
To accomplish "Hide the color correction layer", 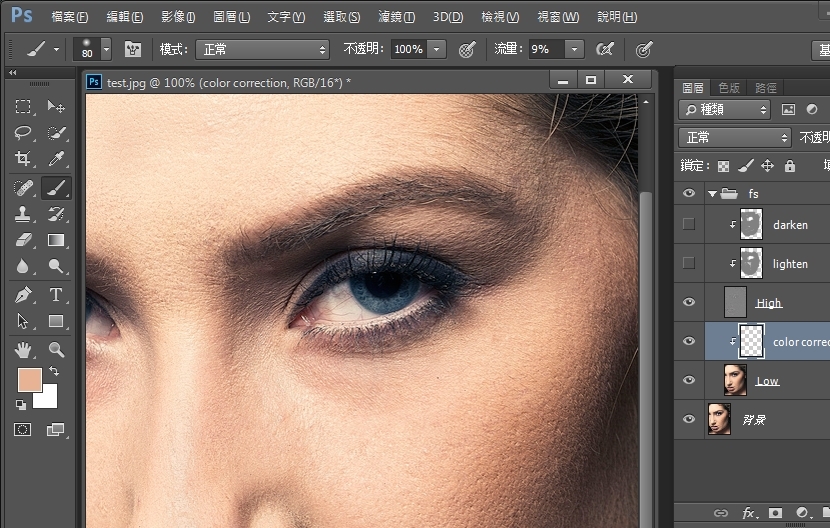I will pos(689,341).
